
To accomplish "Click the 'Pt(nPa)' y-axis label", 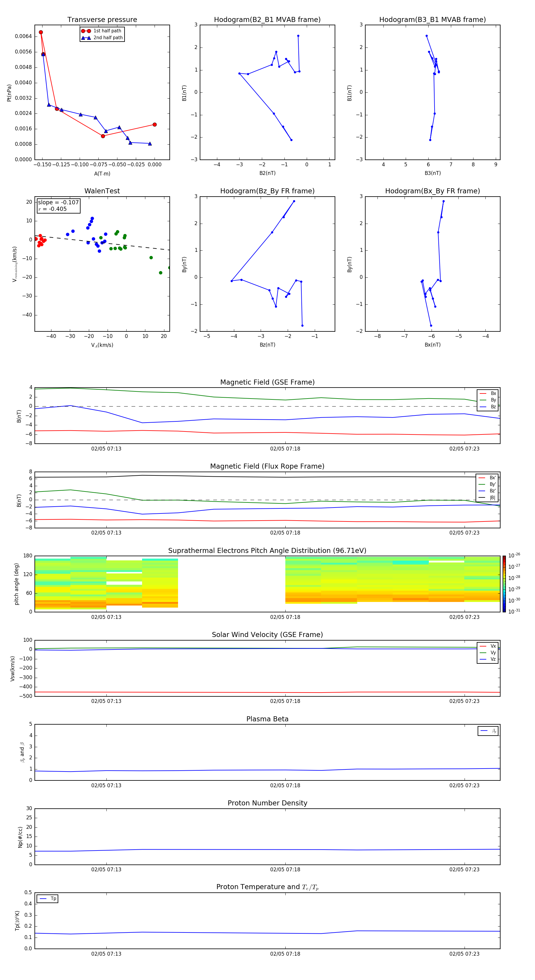I will 9,93.
